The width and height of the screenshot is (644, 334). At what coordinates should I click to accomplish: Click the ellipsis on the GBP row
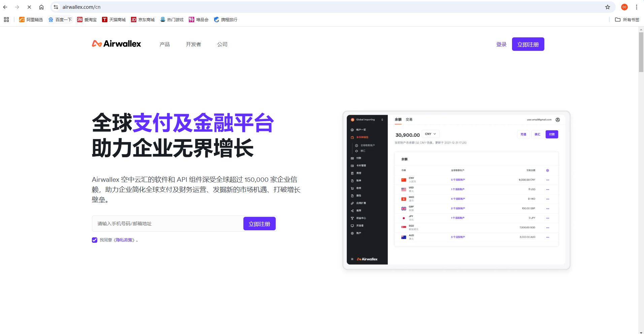tap(547, 208)
